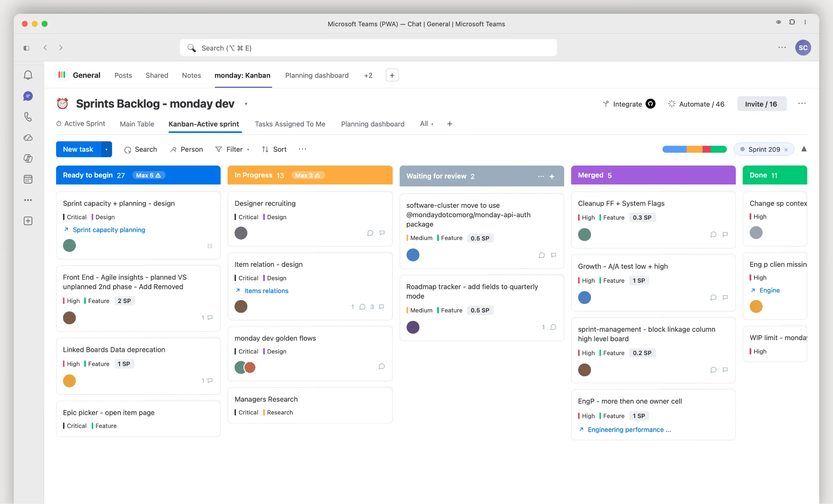The width and height of the screenshot is (833, 504).
Task: Open comments on Designer recruiting card
Action: 370,233
